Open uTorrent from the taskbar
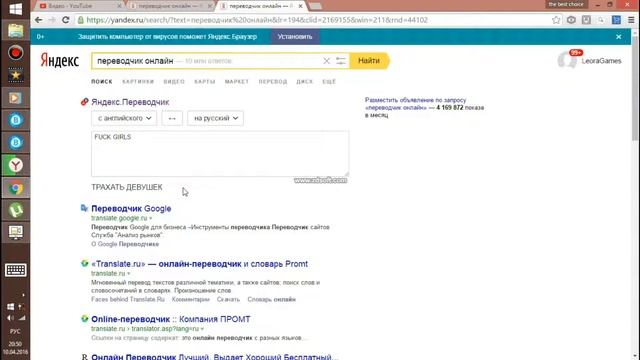This screenshot has width=640, height=360. tap(16, 210)
